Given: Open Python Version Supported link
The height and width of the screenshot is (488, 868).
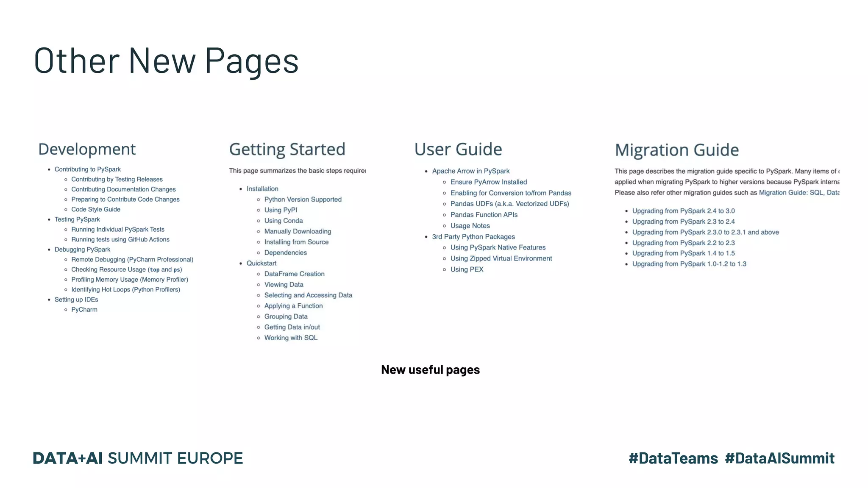Looking at the screenshot, I should pyautogui.click(x=303, y=200).
